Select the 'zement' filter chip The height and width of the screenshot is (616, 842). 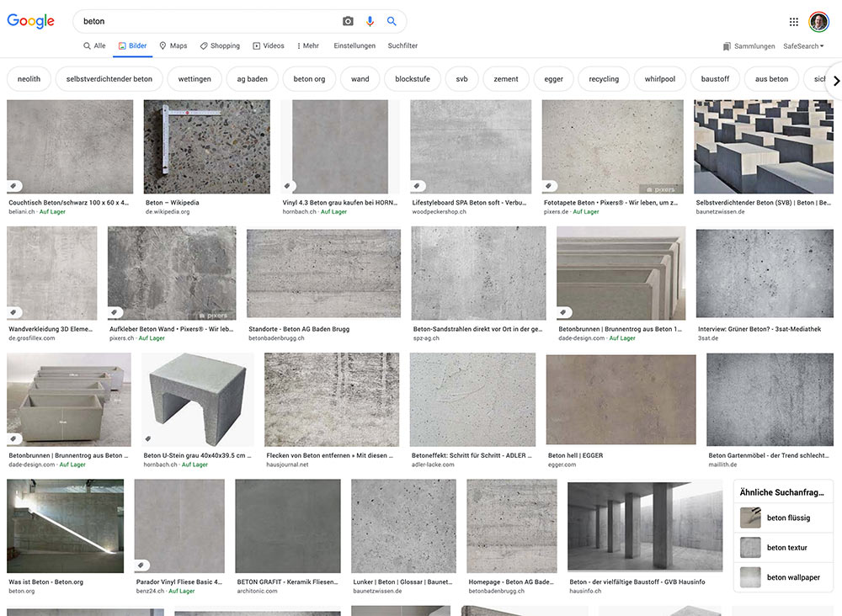(506, 79)
